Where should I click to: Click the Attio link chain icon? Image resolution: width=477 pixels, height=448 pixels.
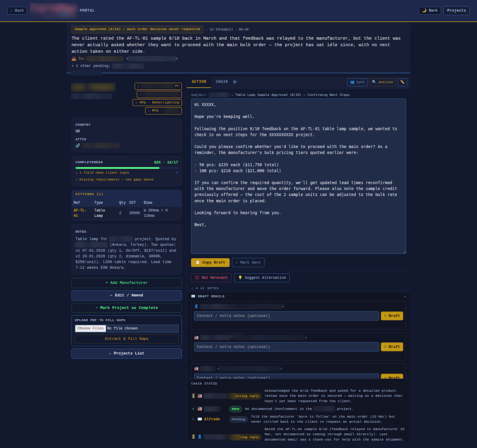coord(78,146)
